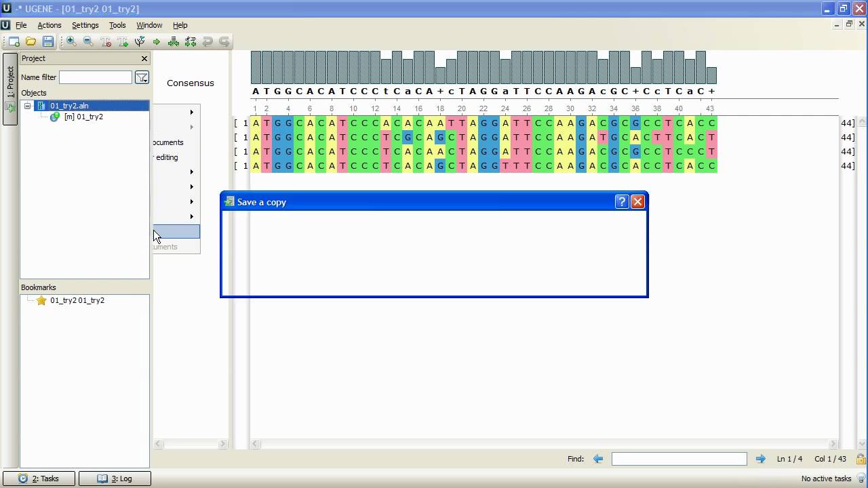Screen dimensions: 868x488
Task: Click the highlighted context menu entry
Action: pos(176,232)
